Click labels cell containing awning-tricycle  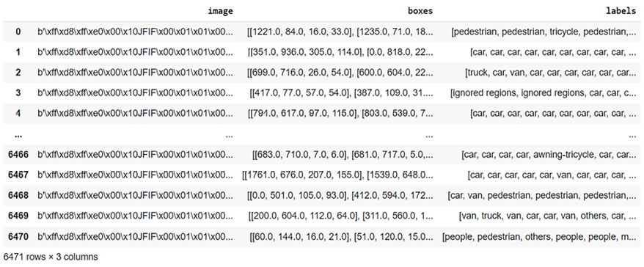(549, 155)
